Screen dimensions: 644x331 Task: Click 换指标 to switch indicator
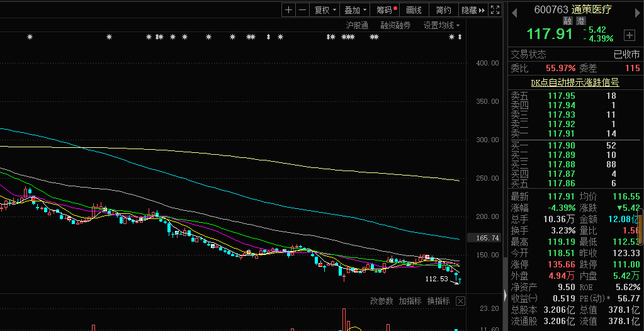tap(438, 301)
